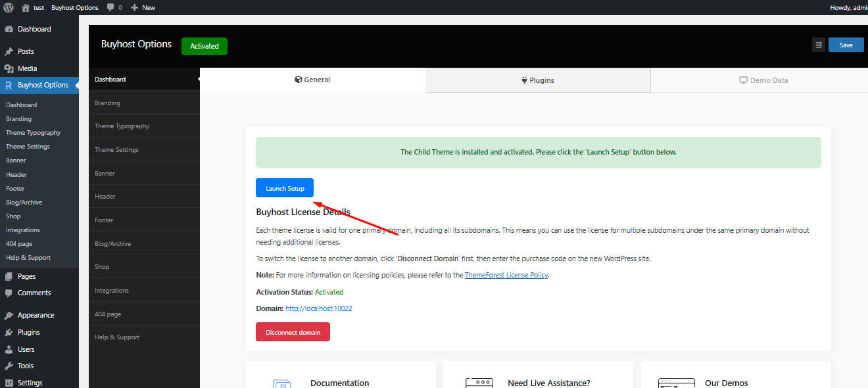Image resolution: width=868 pixels, height=388 pixels.
Task: Click the Settings icon in sidebar
Action: (x=9, y=383)
